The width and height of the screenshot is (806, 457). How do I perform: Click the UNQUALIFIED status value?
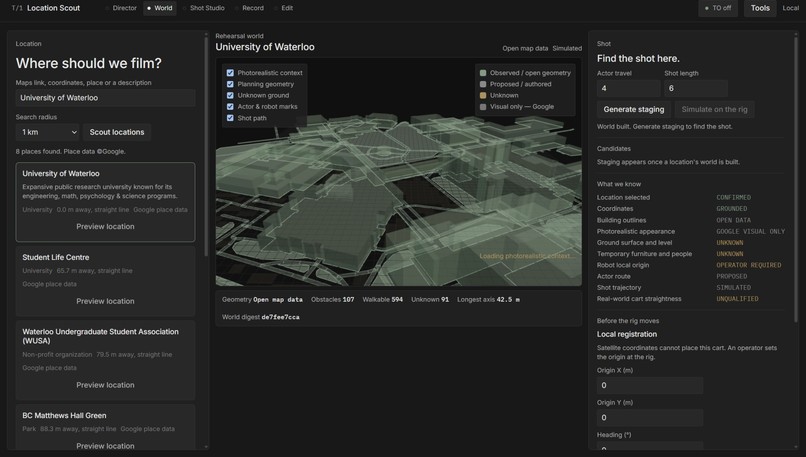(x=737, y=299)
